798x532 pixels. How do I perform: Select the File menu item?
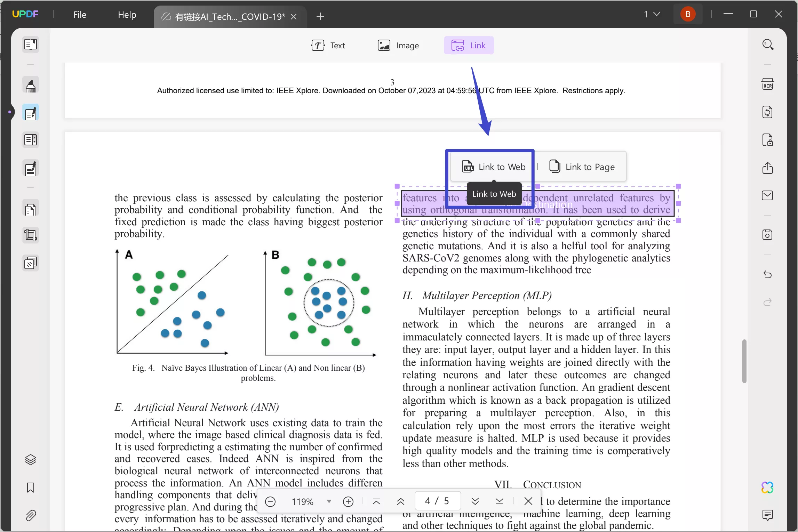tap(79, 14)
